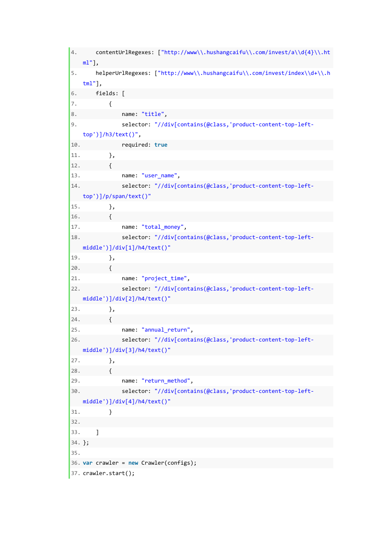Click the 'var crawler = new Crawler(configs);' line
Viewport: 392px width, 554px height.
pyautogui.click(x=140, y=463)
